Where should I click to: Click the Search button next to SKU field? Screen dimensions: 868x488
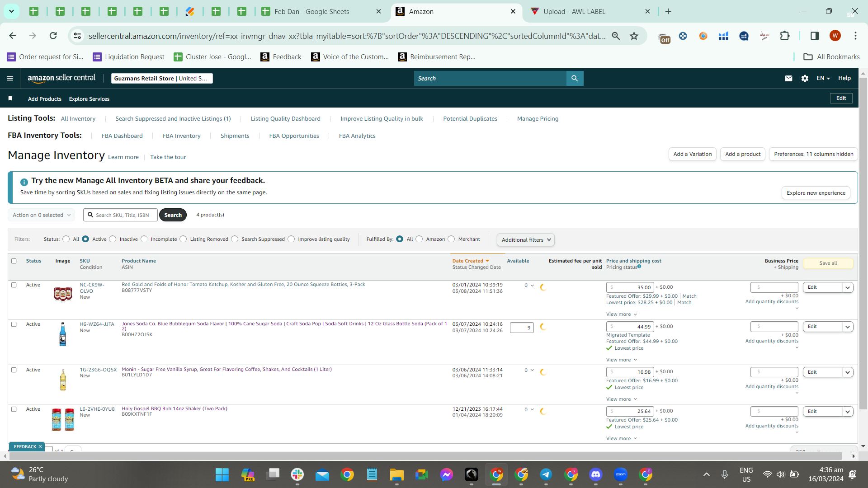173,215
